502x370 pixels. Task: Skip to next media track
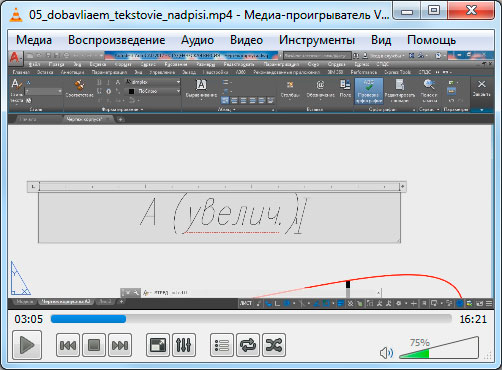120,345
